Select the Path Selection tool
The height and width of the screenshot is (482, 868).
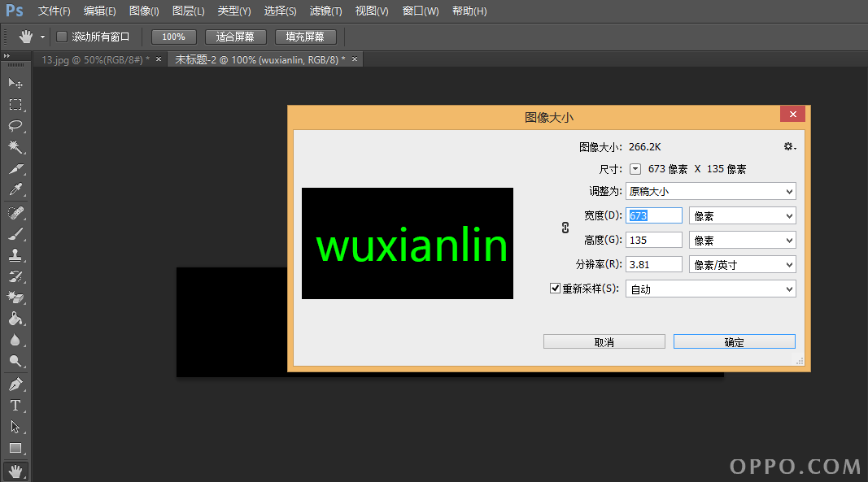(15, 427)
